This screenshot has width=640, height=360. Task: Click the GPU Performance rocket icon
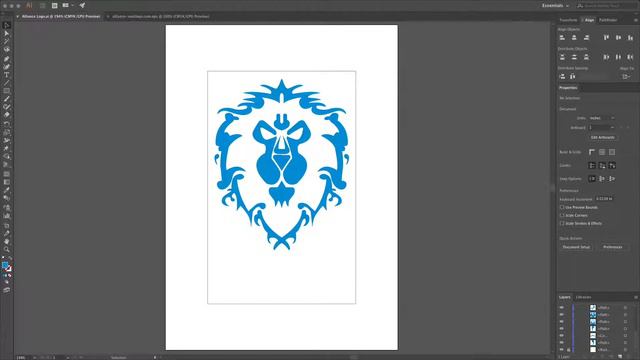pyautogui.click(x=82, y=6)
